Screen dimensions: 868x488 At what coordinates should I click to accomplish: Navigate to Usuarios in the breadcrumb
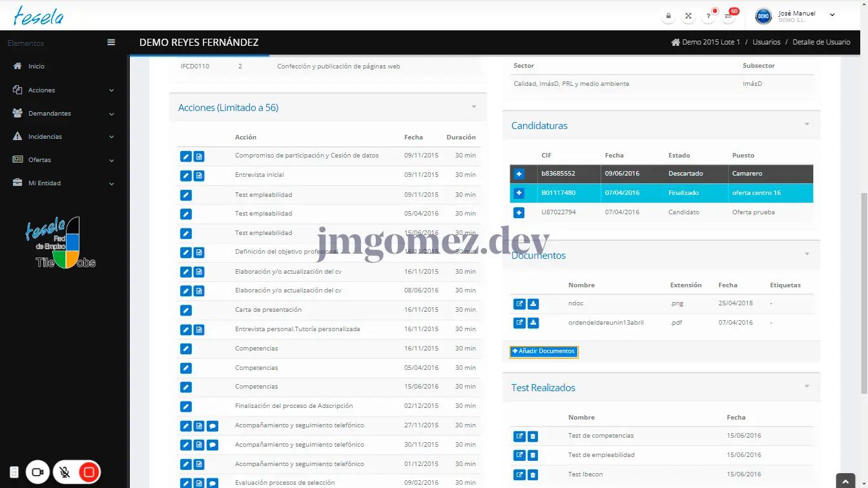(766, 42)
